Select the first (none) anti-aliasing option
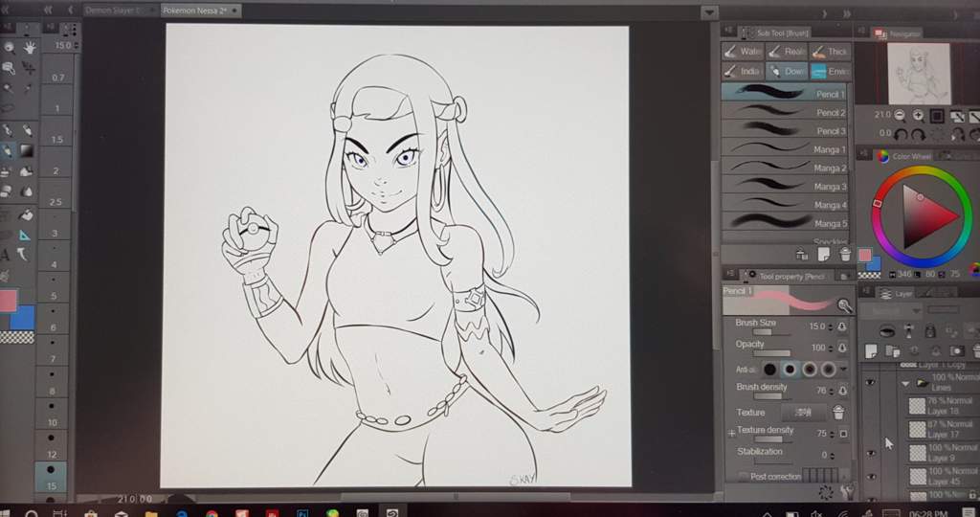This screenshot has height=517, width=980. coord(770,370)
